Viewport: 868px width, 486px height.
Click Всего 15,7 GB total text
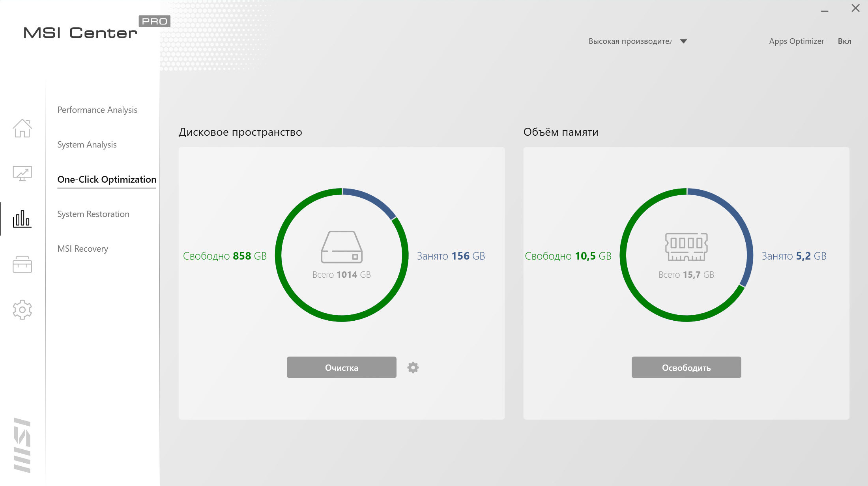point(687,275)
